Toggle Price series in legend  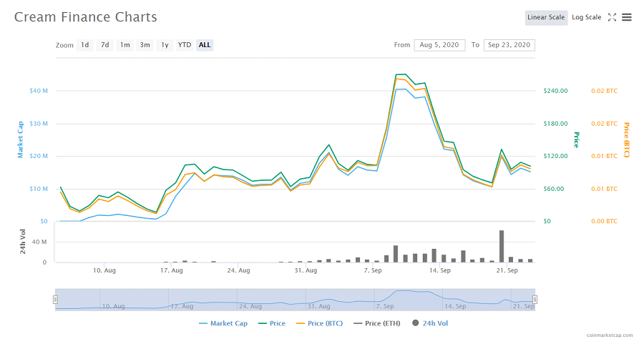coord(271,323)
